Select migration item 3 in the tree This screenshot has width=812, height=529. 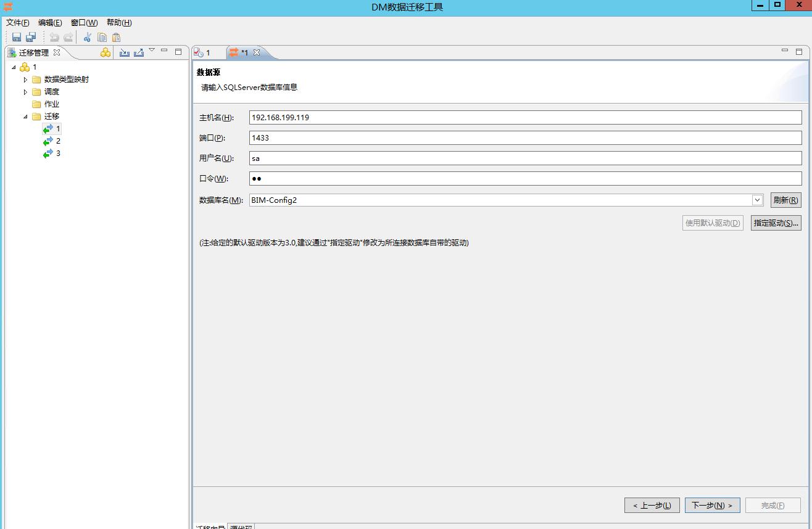(52, 153)
